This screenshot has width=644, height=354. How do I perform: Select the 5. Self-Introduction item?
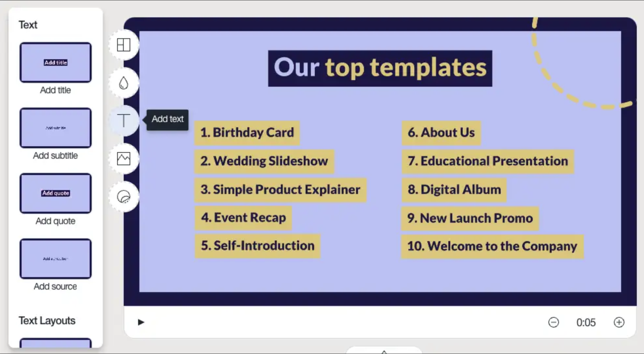click(258, 246)
